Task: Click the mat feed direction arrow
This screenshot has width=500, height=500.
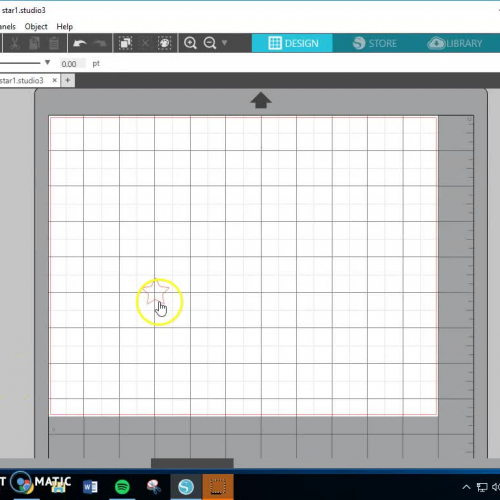Action: 261,100
